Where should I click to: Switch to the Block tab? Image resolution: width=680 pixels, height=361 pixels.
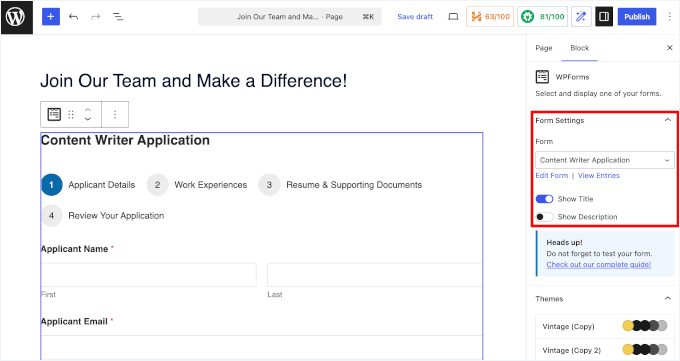pos(579,48)
